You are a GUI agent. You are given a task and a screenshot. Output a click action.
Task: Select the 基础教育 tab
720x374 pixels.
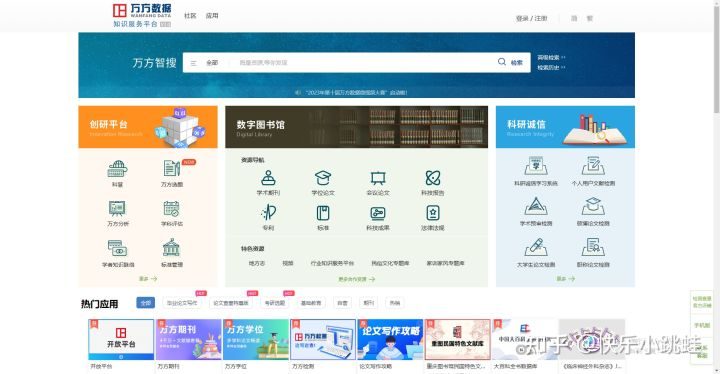click(311, 303)
